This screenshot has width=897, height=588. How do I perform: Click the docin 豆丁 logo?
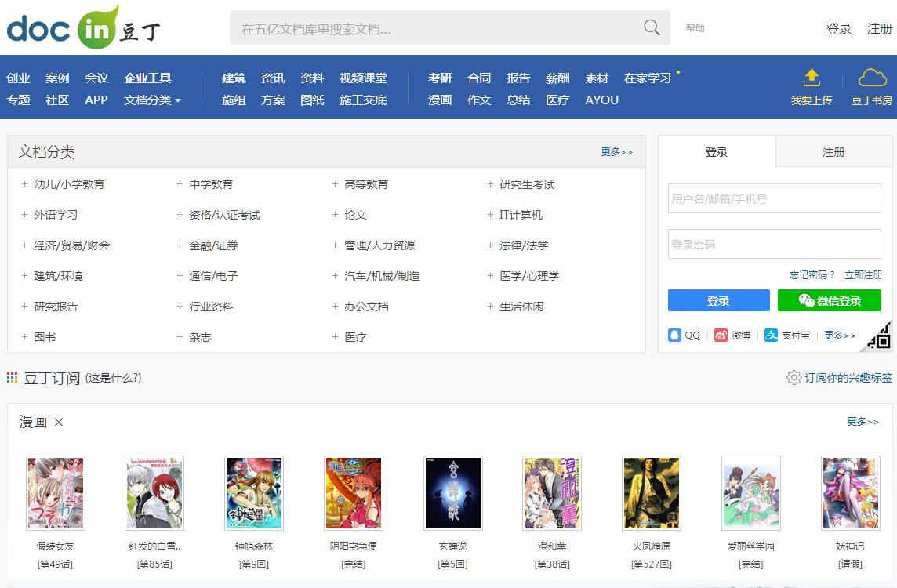click(x=83, y=28)
